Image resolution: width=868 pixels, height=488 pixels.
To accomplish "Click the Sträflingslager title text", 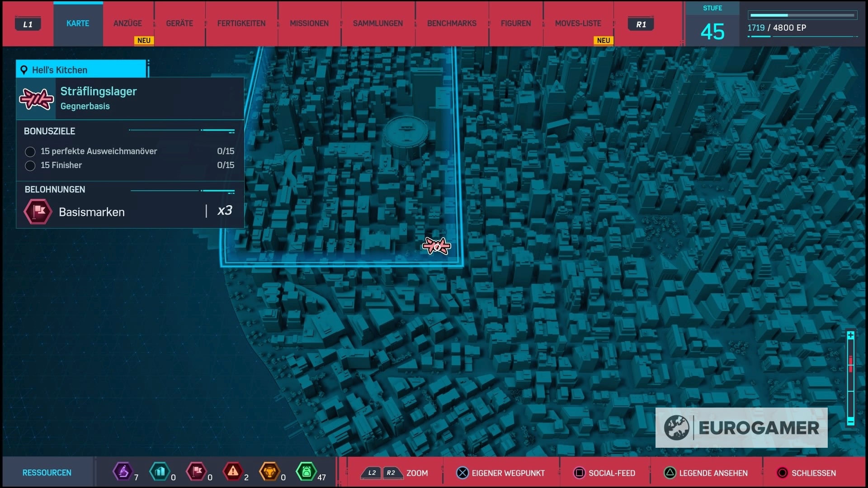I will tap(99, 91).
